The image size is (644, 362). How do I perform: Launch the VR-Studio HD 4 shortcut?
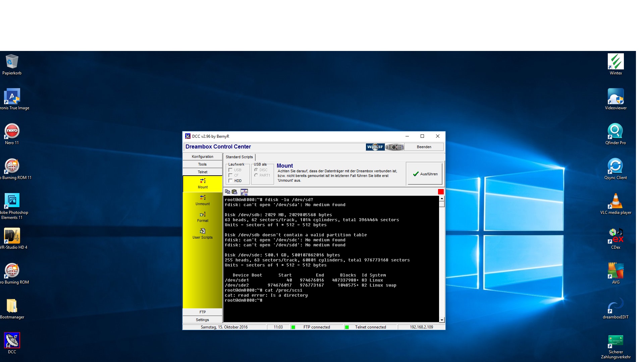click(x=13, y=239)
